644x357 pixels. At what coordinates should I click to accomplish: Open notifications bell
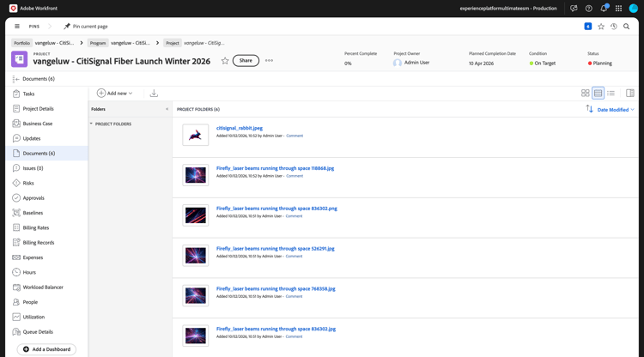pos(604,9)
